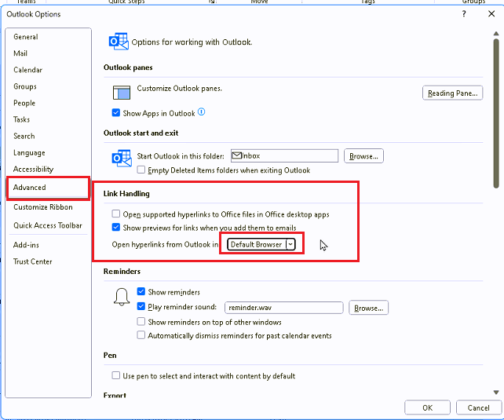Click the reminder bell icon

point(122,297)
